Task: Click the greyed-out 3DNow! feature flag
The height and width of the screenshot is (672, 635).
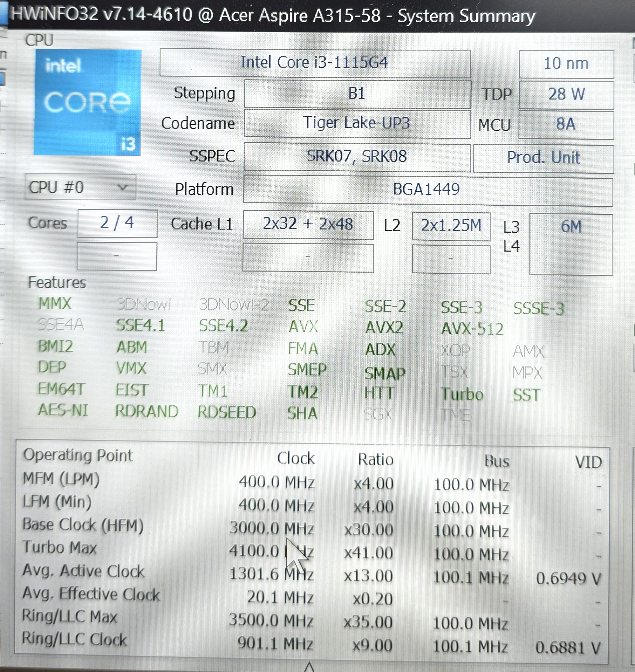Action: [144, 305]
